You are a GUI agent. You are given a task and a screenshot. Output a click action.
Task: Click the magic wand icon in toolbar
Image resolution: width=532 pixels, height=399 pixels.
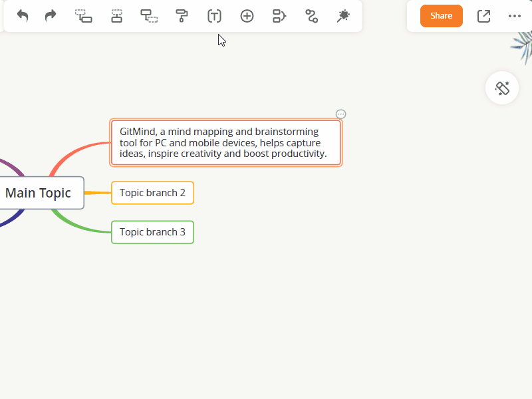point(343,16)
